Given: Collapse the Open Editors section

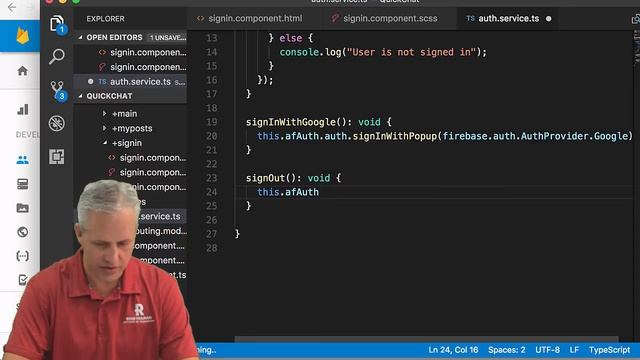Looking at the screenshot, I should [x=114, y=38].
